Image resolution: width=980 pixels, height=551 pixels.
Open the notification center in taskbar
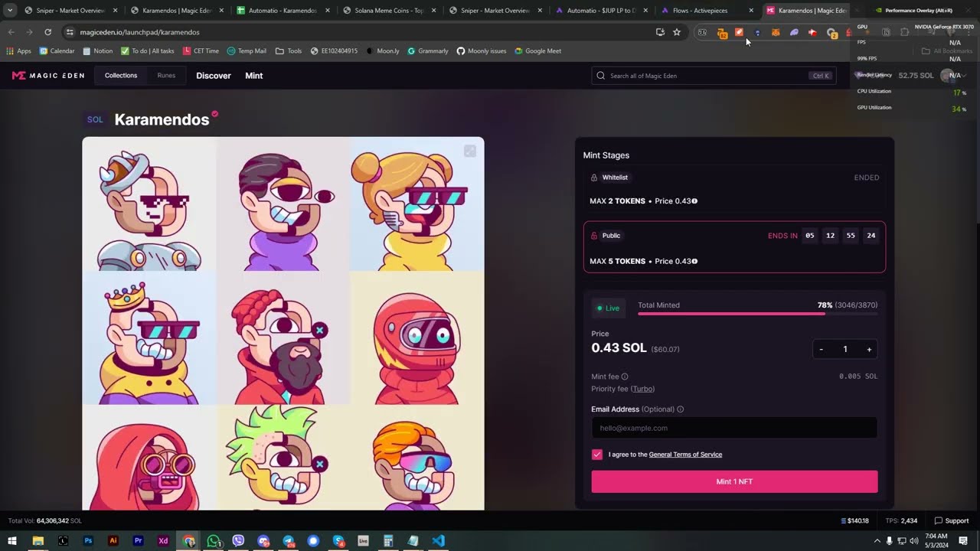963,540
